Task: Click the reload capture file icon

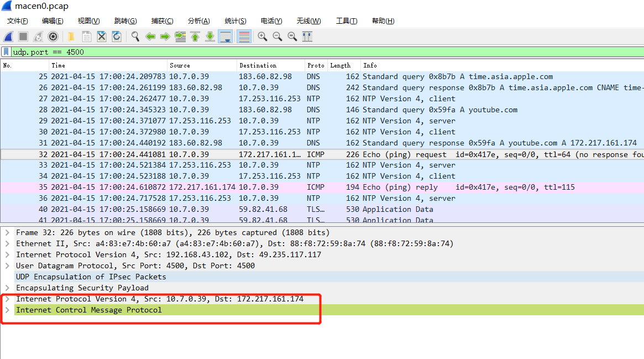Action: pos(116,37)
